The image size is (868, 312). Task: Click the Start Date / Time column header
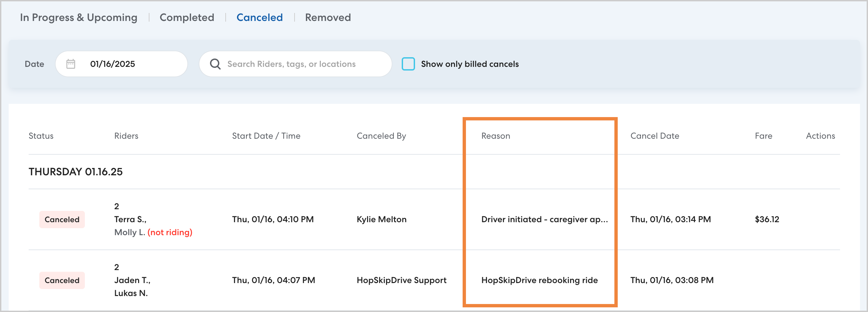[x=266, y=136]
